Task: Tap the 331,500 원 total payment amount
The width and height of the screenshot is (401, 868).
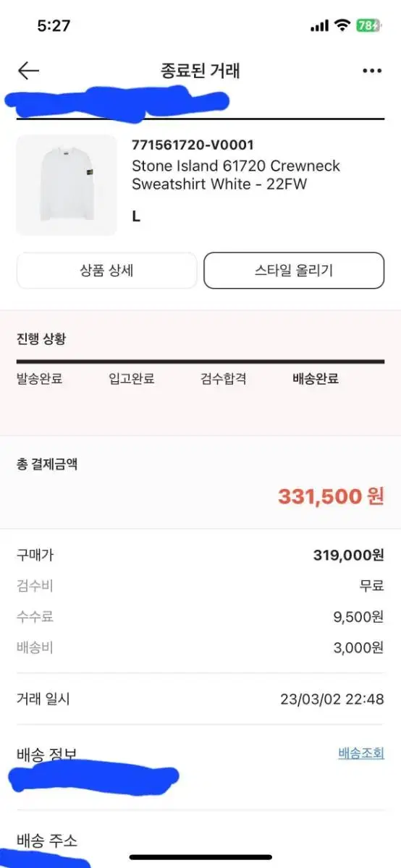Action: point(331,496)
